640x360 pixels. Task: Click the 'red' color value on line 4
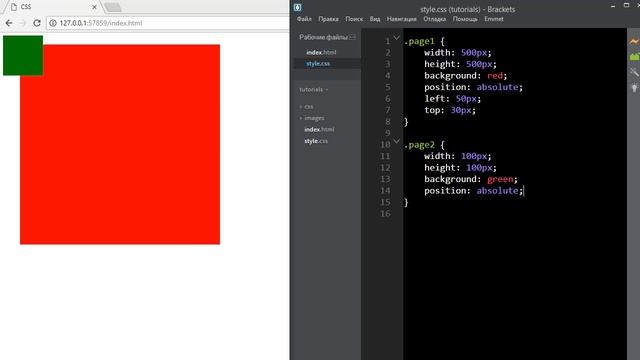click(495, 76)
